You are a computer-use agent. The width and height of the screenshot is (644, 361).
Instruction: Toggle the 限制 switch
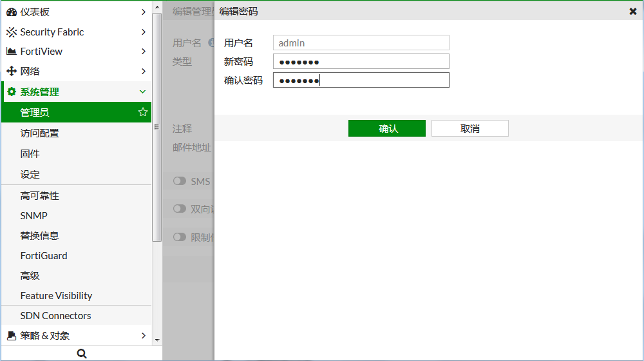coord(180,237)
